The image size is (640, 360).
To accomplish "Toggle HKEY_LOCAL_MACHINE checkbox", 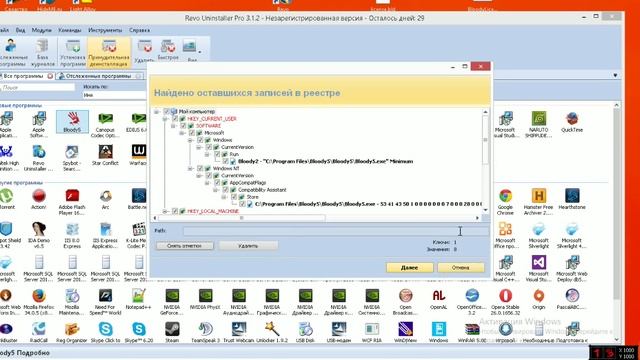I will [176, 211].
